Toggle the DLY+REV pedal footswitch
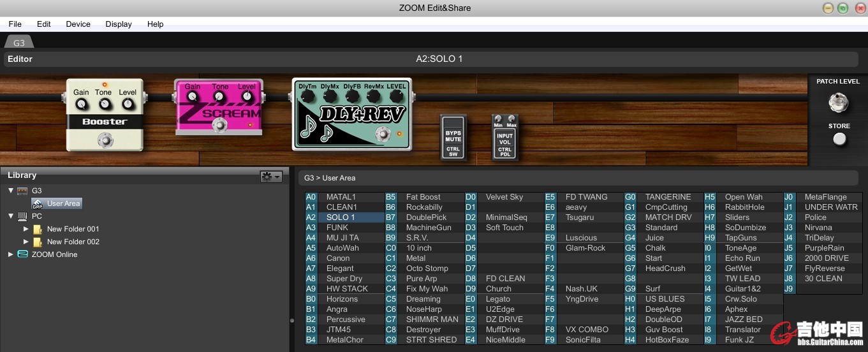Viewport: 868px width, 352px height. coord(383,134)
